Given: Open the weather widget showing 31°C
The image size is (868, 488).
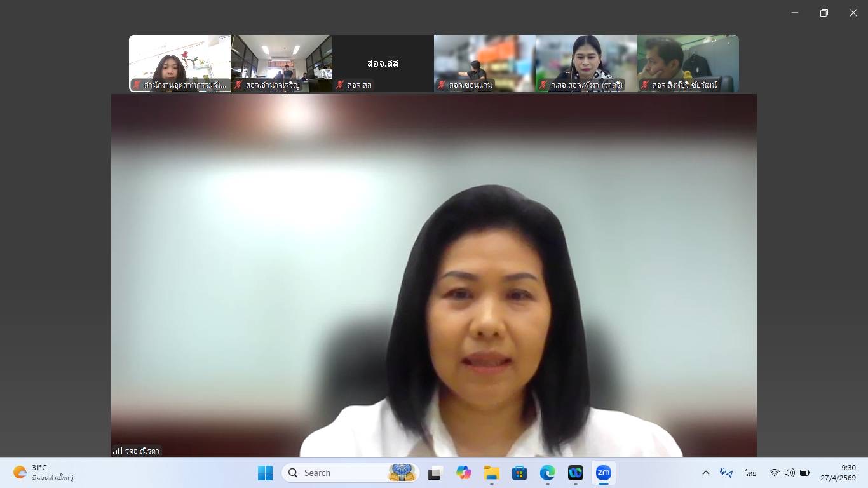Looking at the screenshot, I should click(43, 473).
